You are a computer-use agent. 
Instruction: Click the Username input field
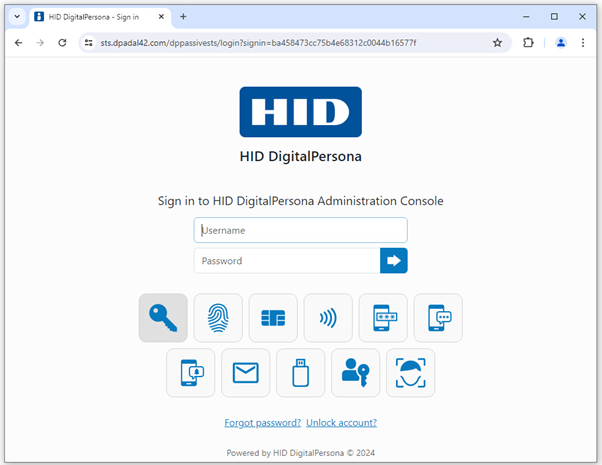point(300,230)
